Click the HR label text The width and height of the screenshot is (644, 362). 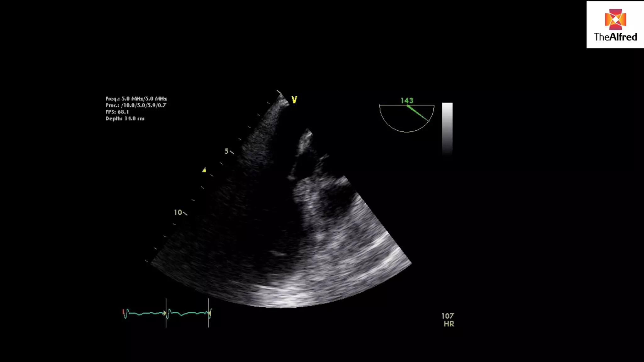(449, 324)
